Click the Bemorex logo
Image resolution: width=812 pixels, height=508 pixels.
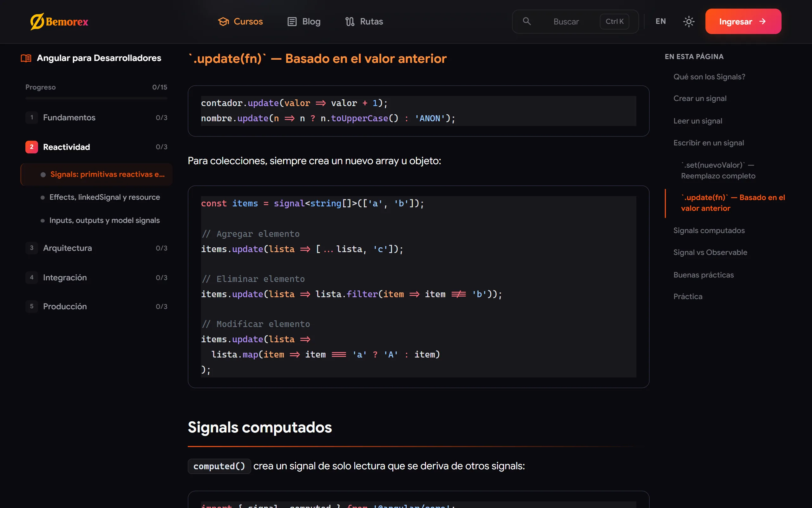59,22
